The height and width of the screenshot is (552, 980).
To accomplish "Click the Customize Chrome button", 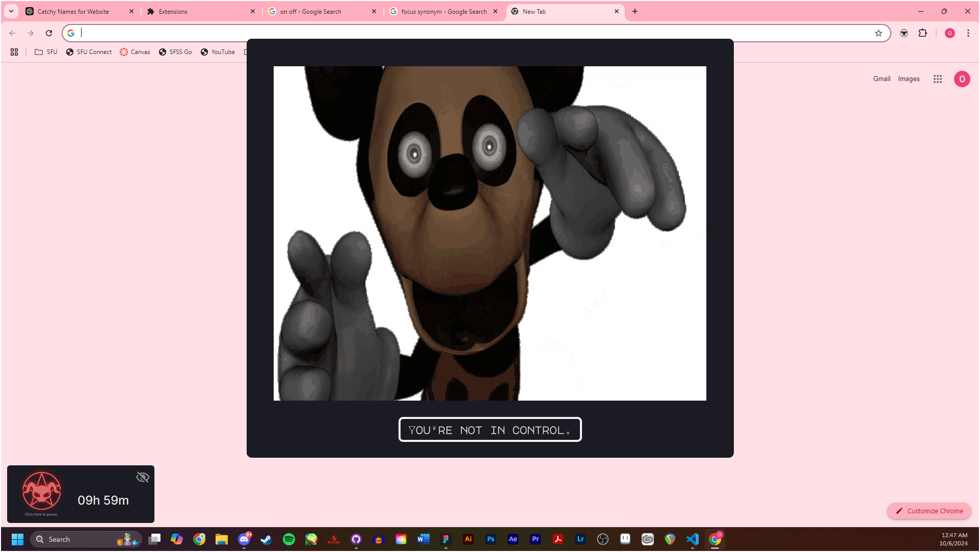I will click(929, 511).
